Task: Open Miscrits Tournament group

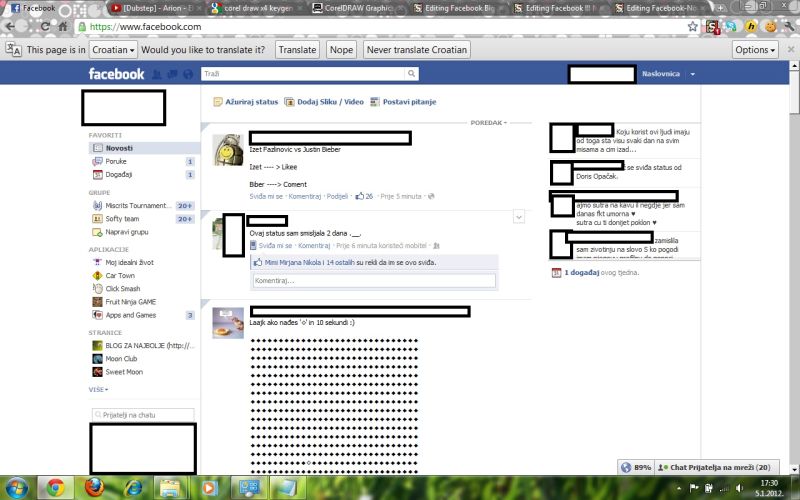Action: [136, 206]
